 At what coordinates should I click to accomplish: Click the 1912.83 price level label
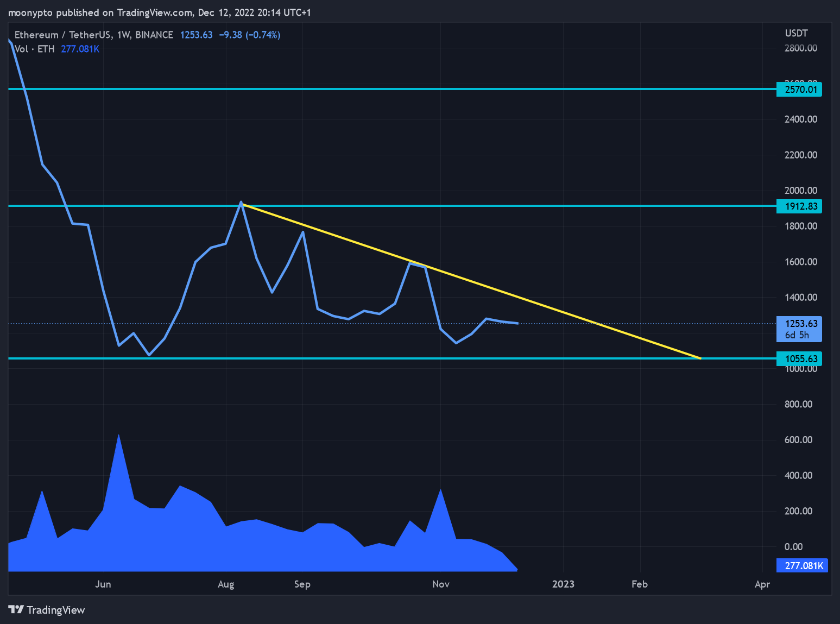799,206
